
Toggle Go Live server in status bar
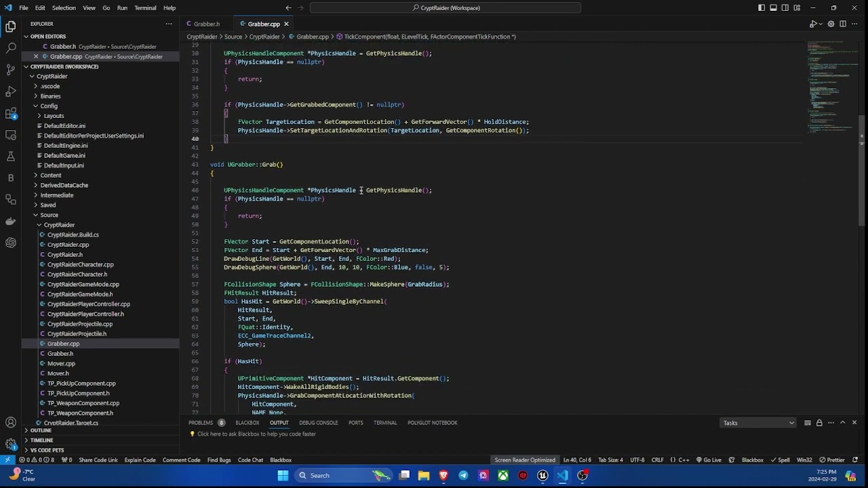click(709, 460)
